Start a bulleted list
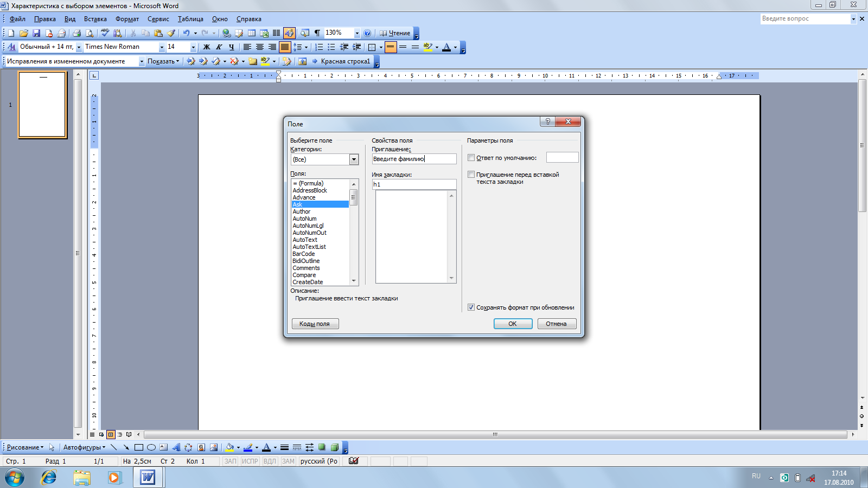The height and width of the screenshot is (488, 868). point(331,47)
